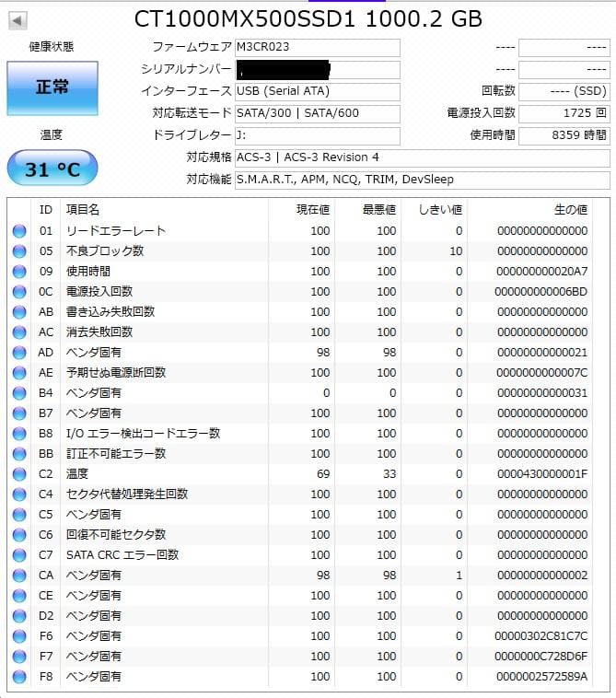Select status icon for attribute D2

(19, 616)
